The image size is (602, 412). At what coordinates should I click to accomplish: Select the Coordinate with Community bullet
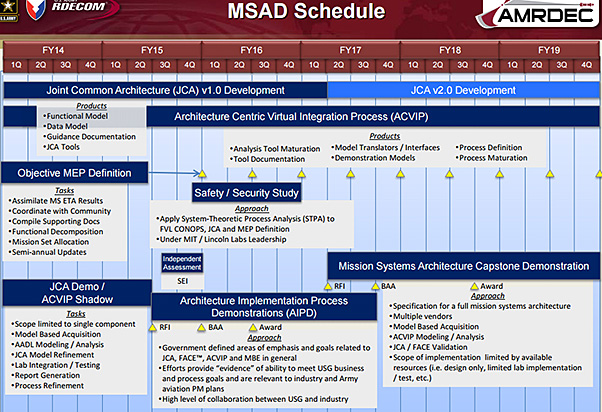tap(60, 211)
